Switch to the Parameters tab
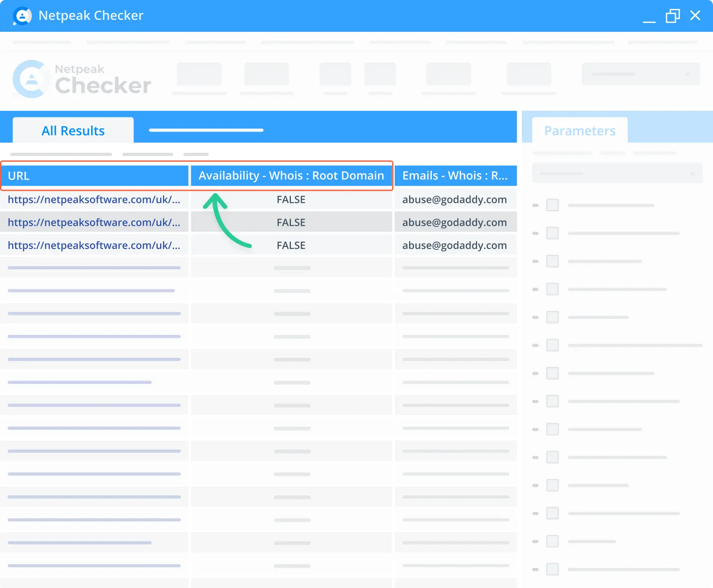The width and height of the screenshot is (713, 588). tap(580, 130)
